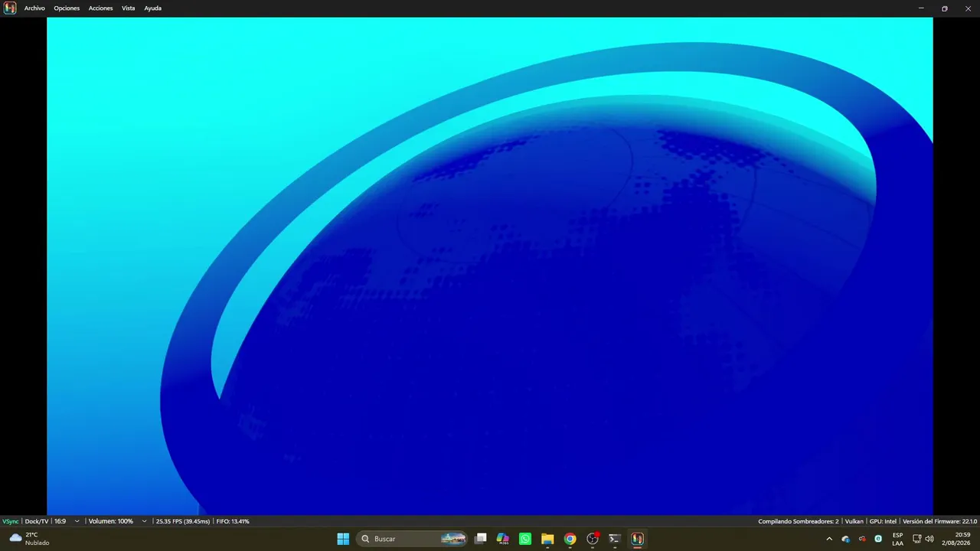Open Task View from the taskbar
The height and width of the screenshot is (551, 980).
481,539
